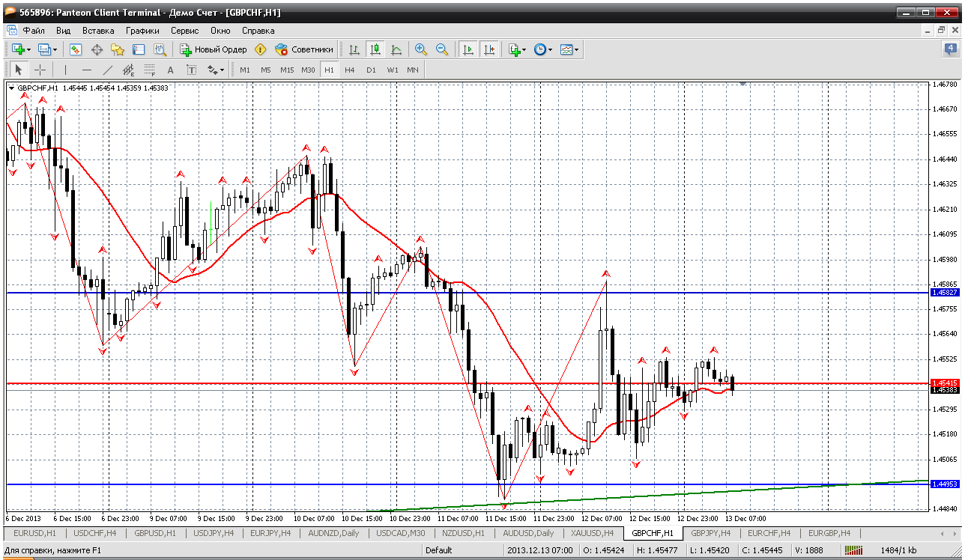965x560 pixels.
Task: Click the 1484/1 kb traffic indicator
Action: (x=900, y=550)
